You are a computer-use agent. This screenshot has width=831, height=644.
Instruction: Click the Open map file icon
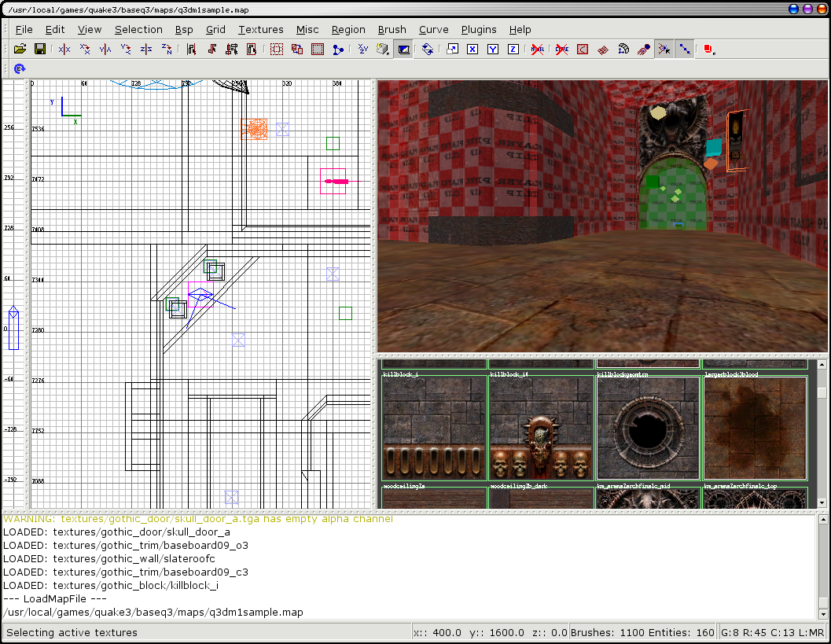20,49
